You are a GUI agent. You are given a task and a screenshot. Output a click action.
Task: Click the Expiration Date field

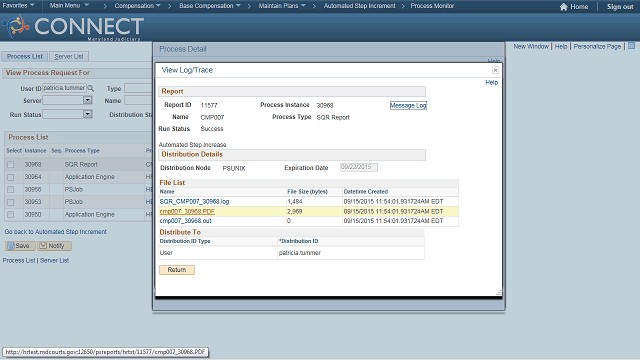[359, 167]
